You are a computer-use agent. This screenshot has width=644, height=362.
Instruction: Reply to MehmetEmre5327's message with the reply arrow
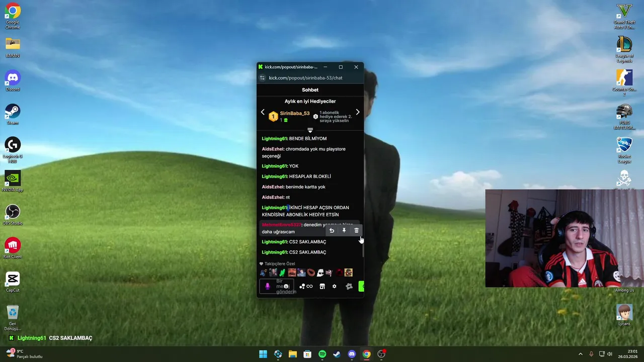pos(332,230)
